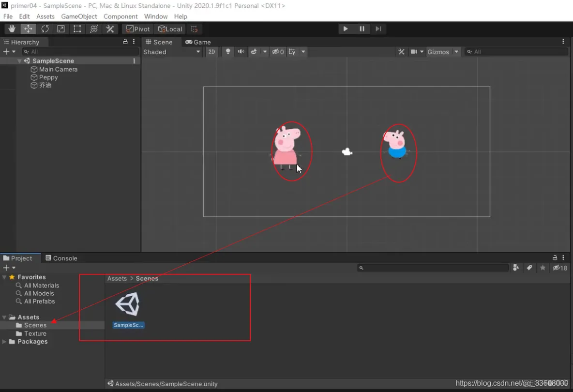Select the Move tool
Screen dimensions: 573x392
tap(28, 29)
